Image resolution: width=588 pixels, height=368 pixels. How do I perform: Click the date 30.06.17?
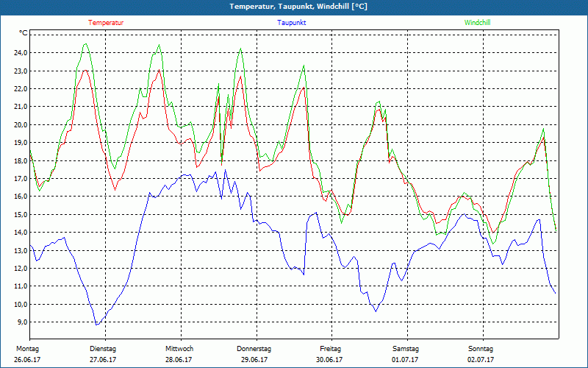329,360
